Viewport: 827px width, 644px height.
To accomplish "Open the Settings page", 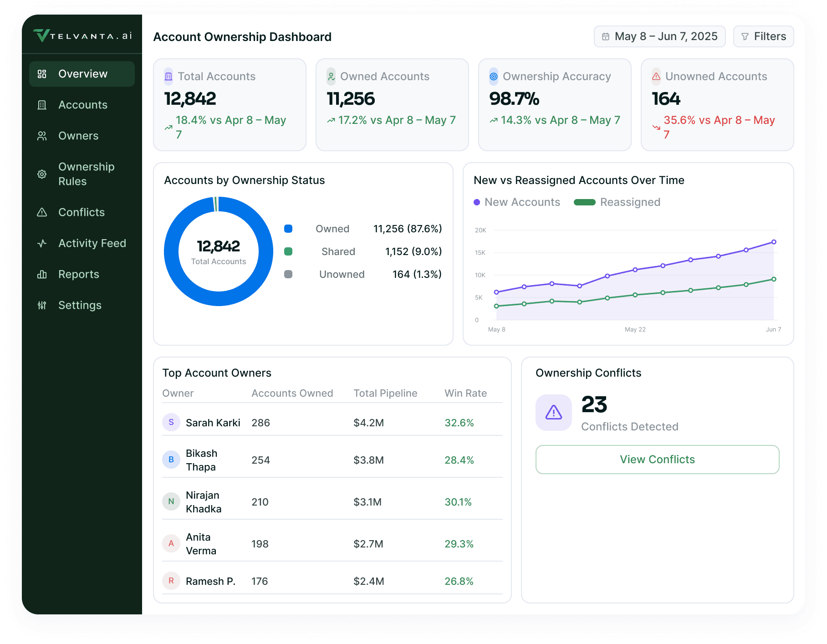I will pos(82,305).
